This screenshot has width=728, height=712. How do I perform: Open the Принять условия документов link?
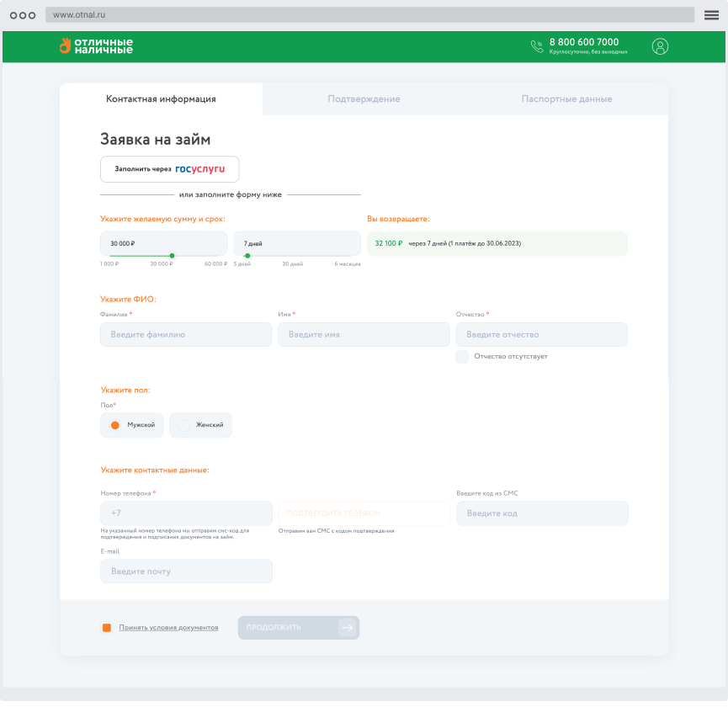tap(168, 628)
